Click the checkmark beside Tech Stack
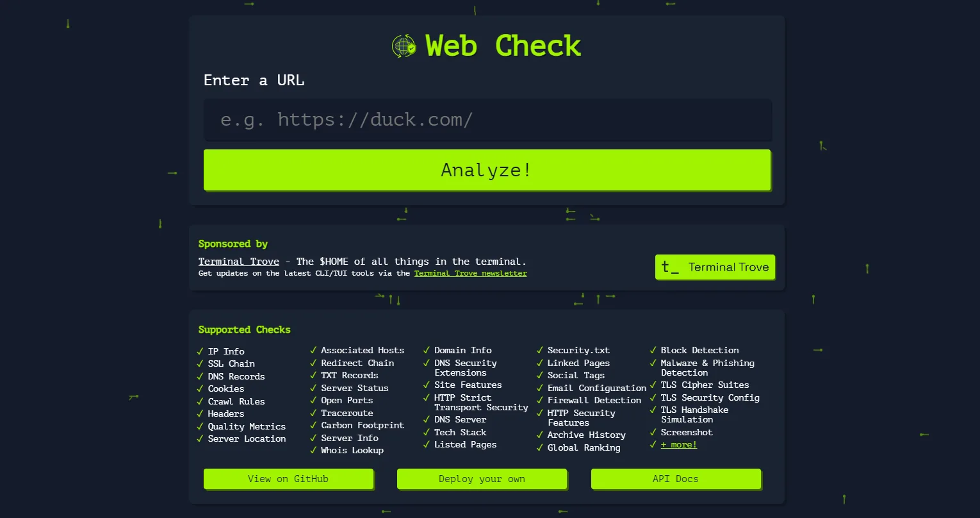This screenshot has height=518, width=980. 427,432
